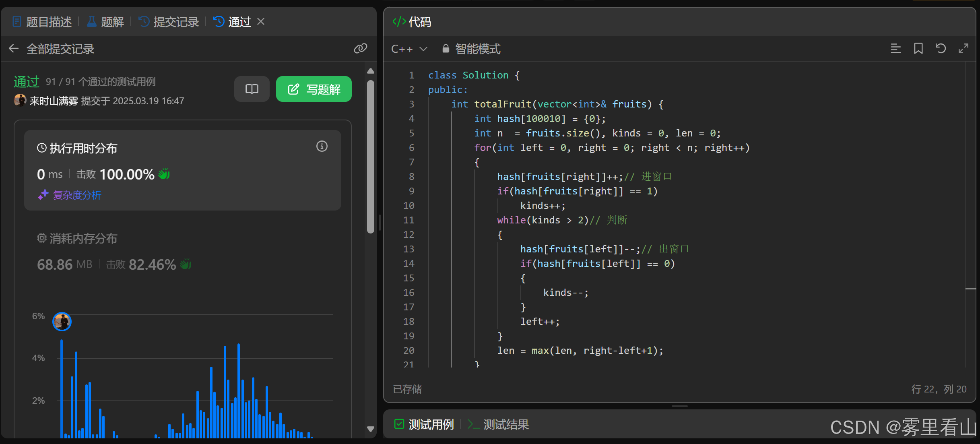Image resolution: width=980 pixels, height=444 pixels.
Task: Close the 通过 tab
Action: click(261, 21)
